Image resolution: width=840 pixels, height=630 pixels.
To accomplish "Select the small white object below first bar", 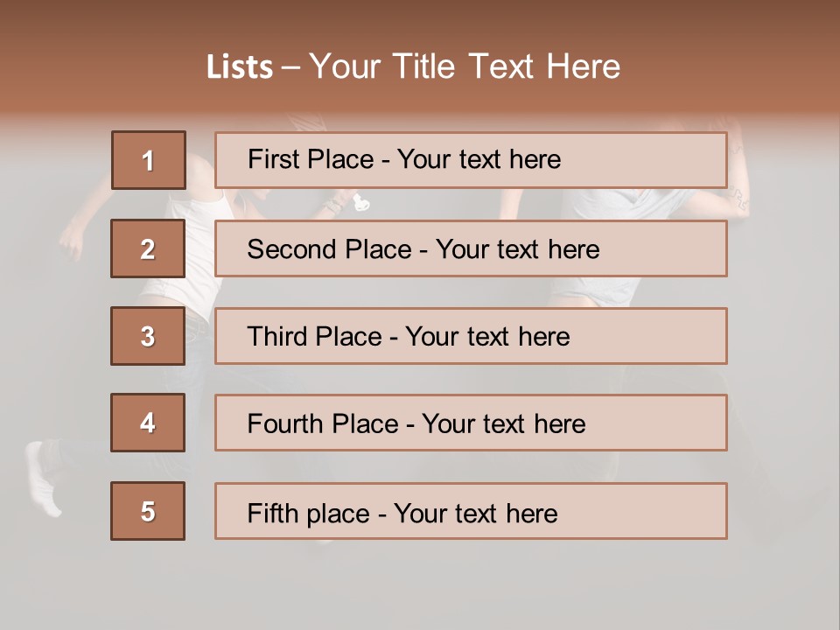I will coord(360,204).
